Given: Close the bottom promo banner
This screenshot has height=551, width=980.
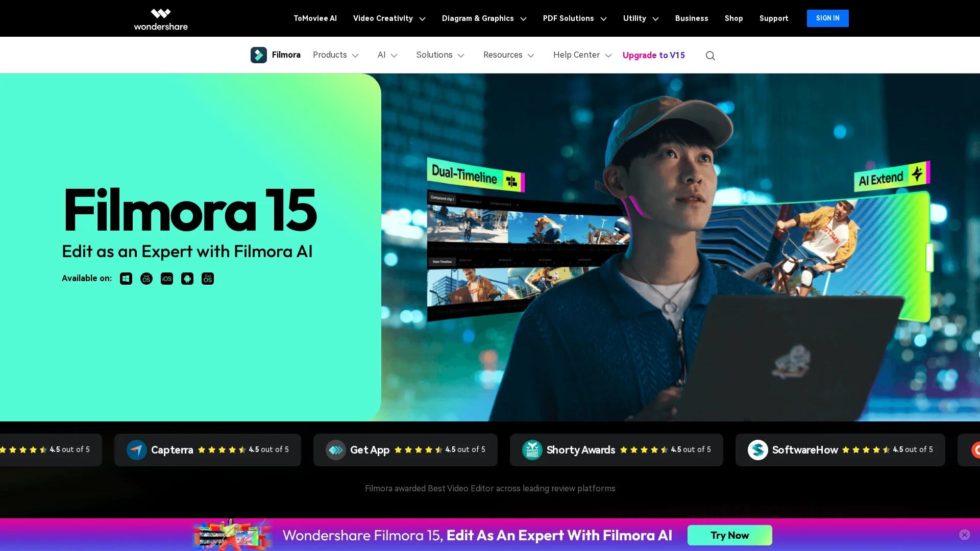Looking at the screenshot, I should coord(964,535).
